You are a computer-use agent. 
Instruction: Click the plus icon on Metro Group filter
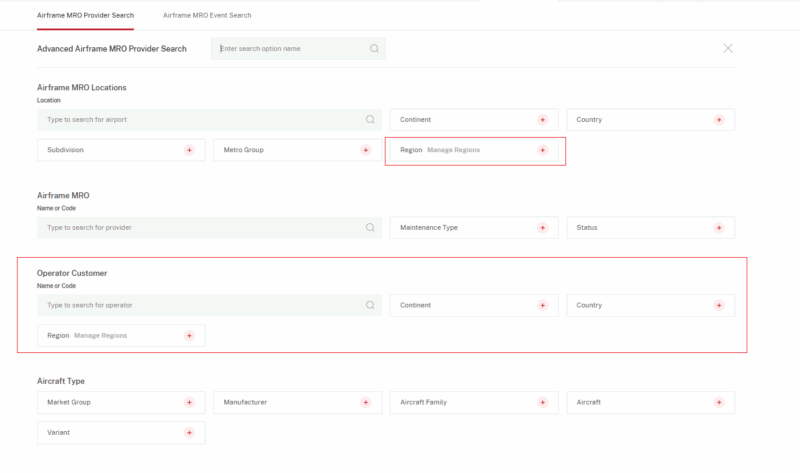click(x=365, y=150)
